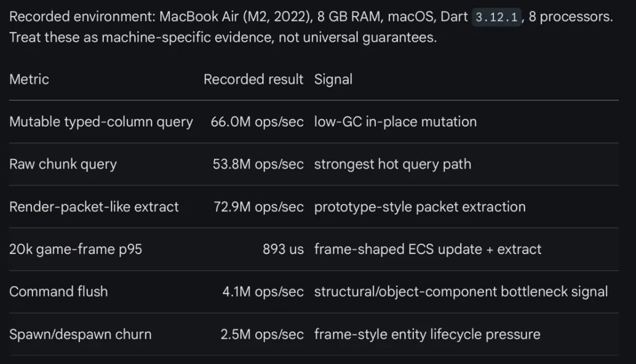Select the Spawn/despawn churn cell
636x364 pixels.
(x=81, y=334)
